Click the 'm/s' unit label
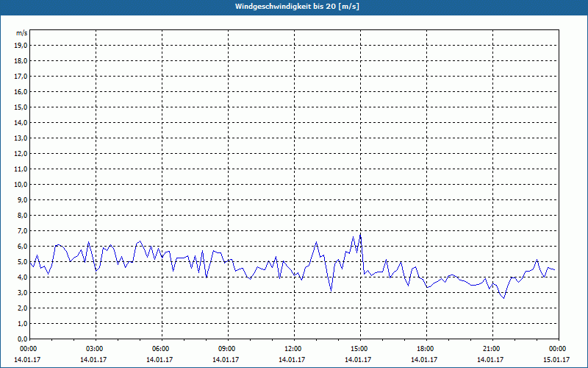 (22, 33)
